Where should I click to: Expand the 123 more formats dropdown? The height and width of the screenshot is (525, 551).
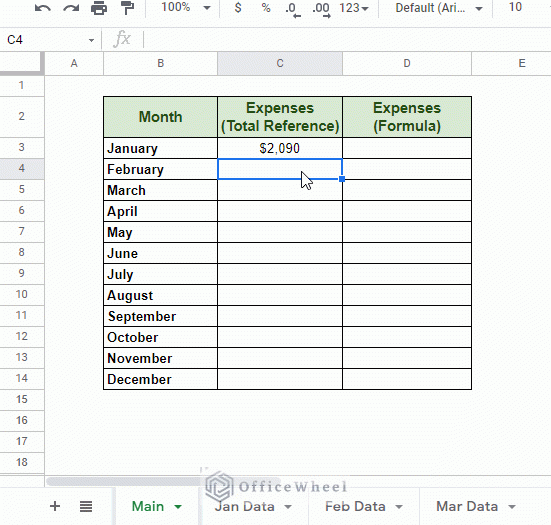pyautogui.click(x=354, y=8)
